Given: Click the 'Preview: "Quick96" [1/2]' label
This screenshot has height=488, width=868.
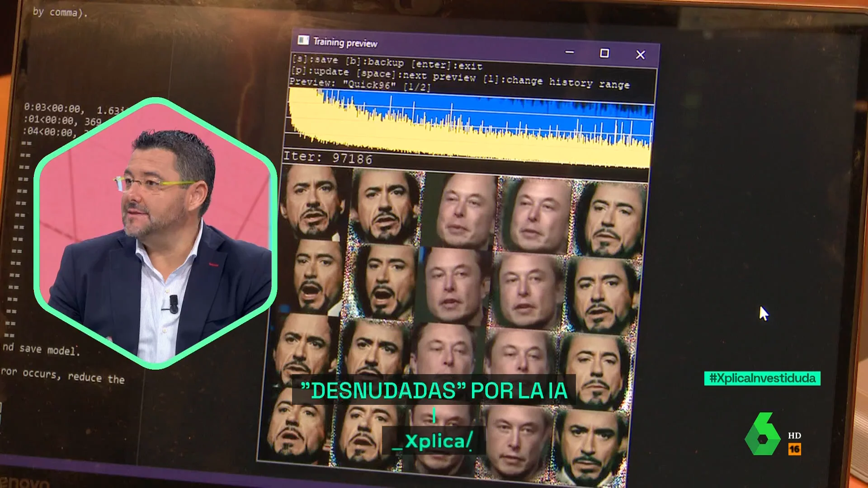Looking at the screenshot, I should tap(360, 84).
